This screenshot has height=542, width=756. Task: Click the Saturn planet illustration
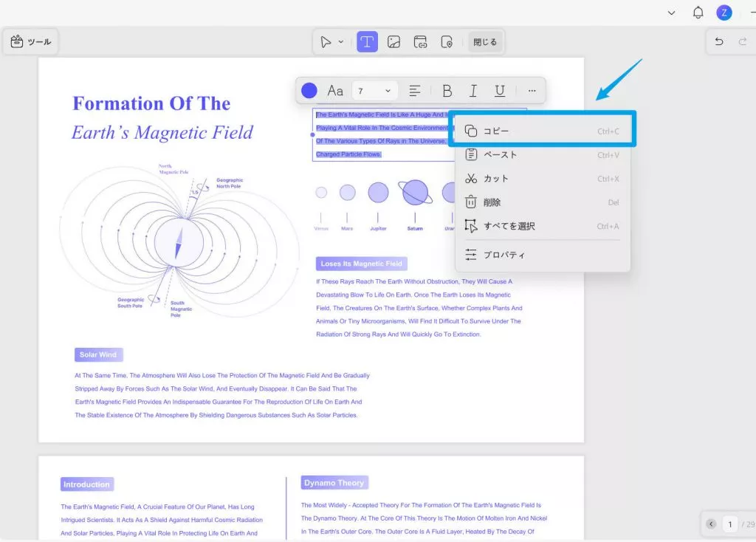click(415, 193)
